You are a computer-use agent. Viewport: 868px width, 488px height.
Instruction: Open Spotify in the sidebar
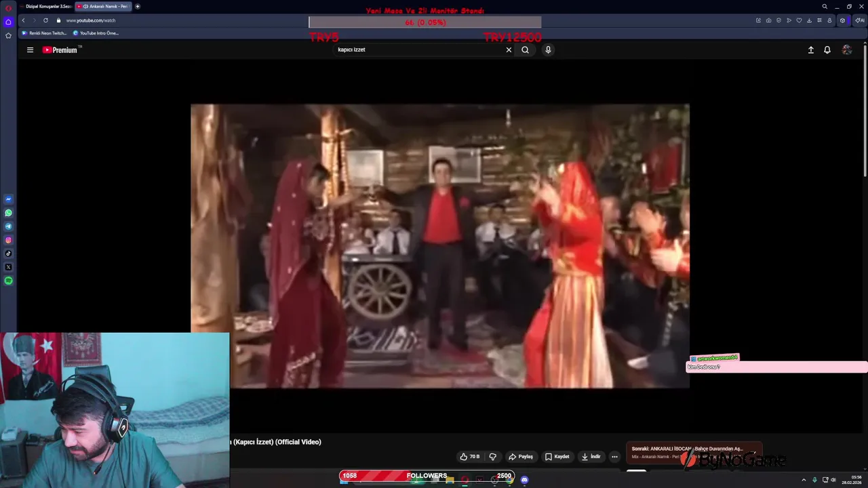8,281
